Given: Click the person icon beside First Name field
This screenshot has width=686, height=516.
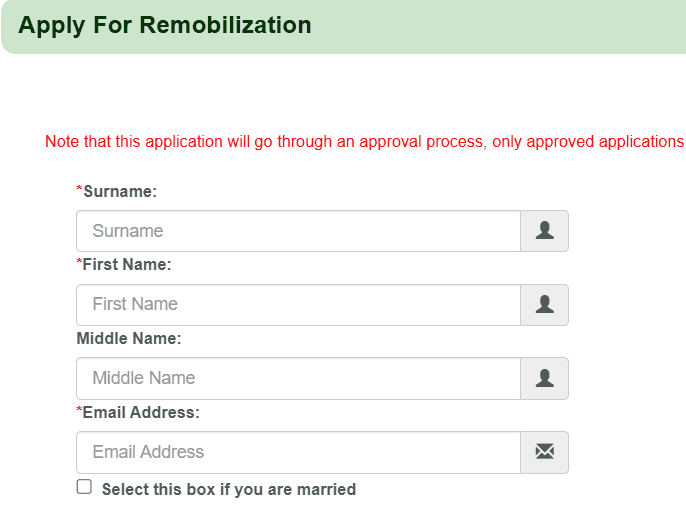Looking at the screenshot, I should tap(544, 305).
